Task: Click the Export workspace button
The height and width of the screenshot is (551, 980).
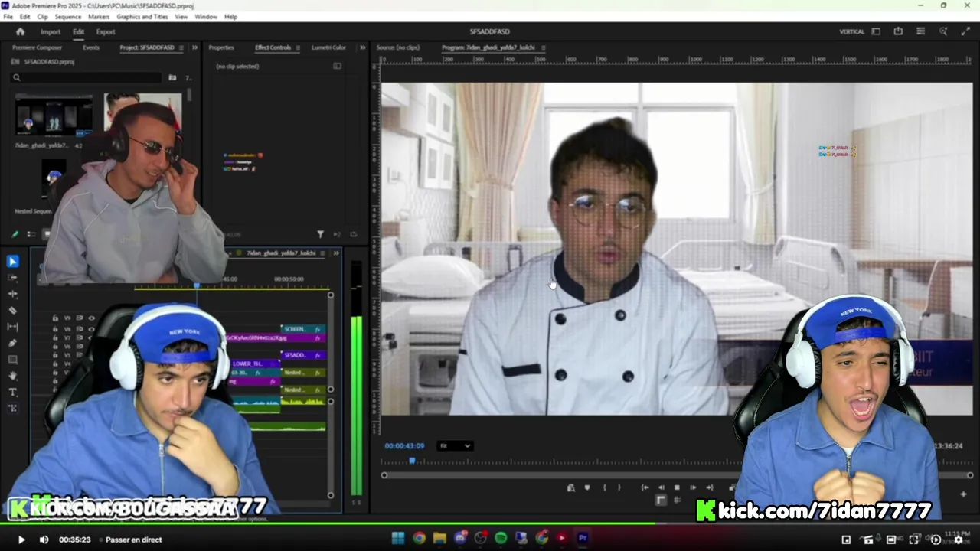Action: tap(106, 31)
